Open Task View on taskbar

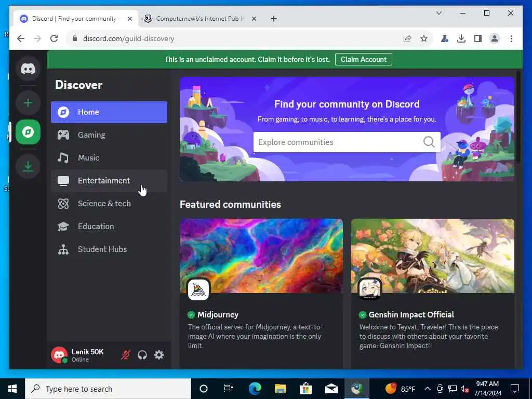(229, 389)
